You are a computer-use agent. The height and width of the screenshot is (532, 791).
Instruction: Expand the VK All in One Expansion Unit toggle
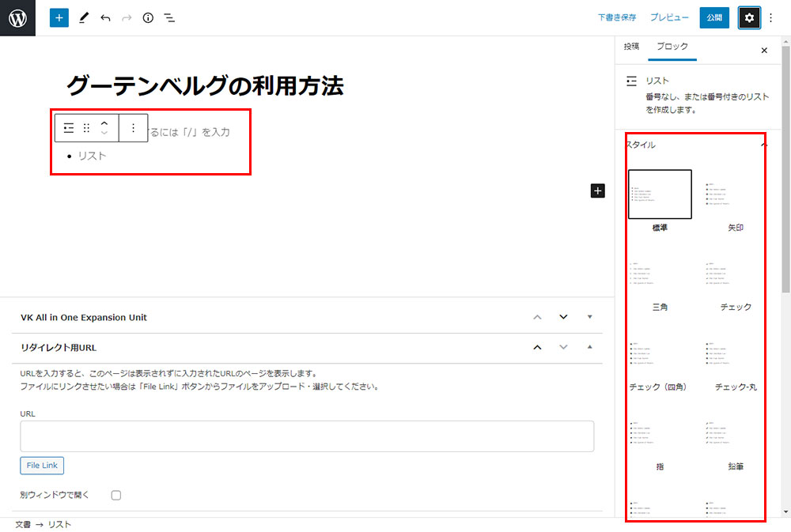coord(589,317)
